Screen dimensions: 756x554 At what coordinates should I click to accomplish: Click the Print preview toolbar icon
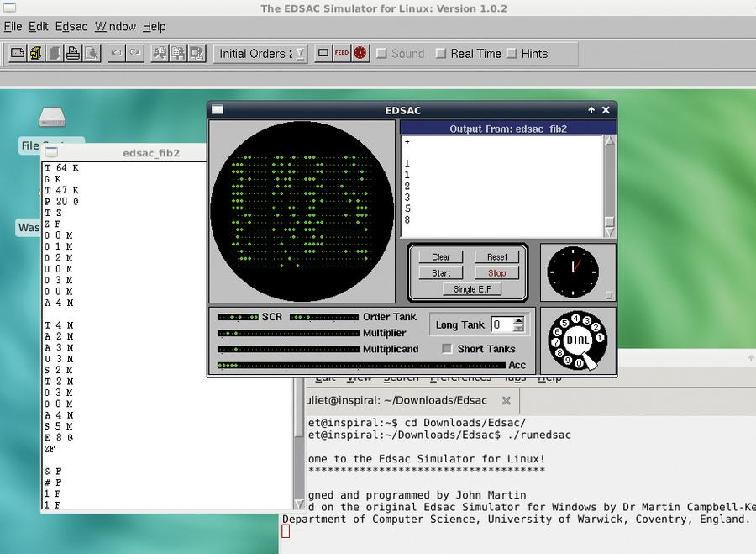[x=91, y=53]
